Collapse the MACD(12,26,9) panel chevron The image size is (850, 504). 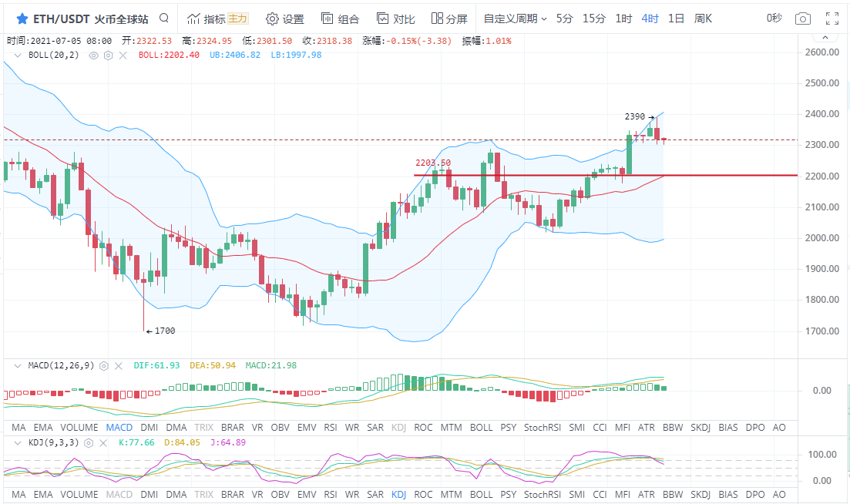(x=18, y=366)
